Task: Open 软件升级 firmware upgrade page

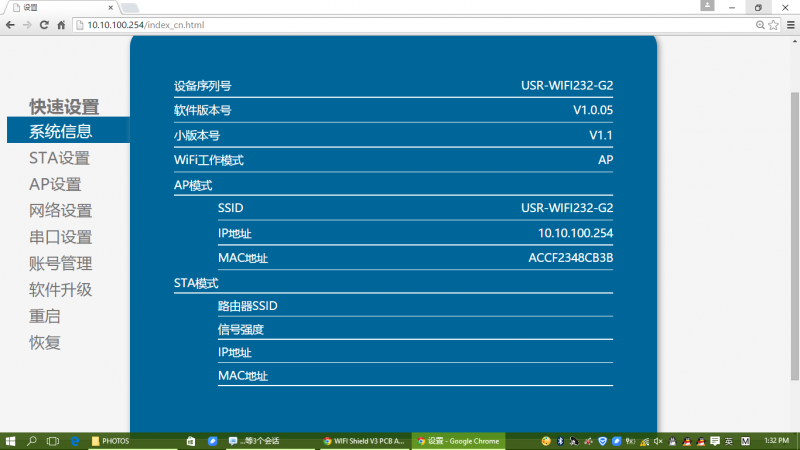Action: pyautogui.click(x=60, y=290)
